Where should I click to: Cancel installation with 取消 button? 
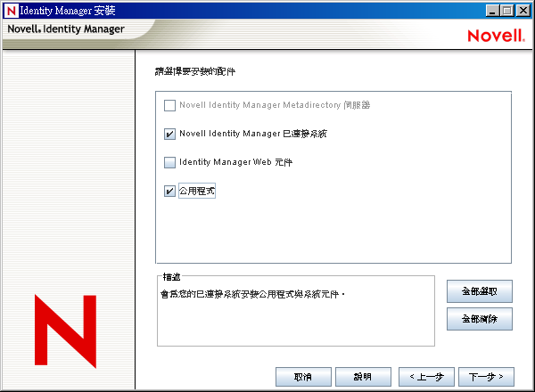coord(303,377)
